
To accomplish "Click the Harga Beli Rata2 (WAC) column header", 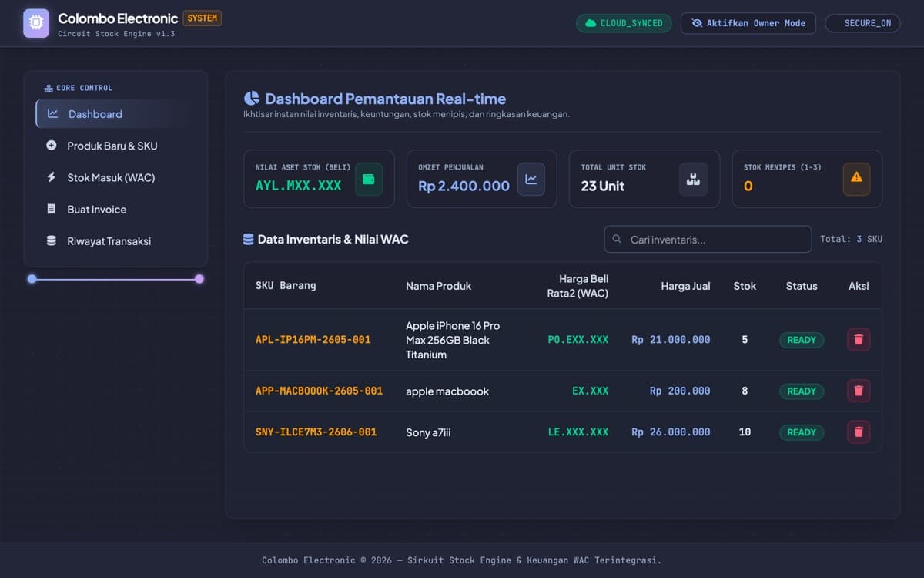I will [x=577, y=286].
